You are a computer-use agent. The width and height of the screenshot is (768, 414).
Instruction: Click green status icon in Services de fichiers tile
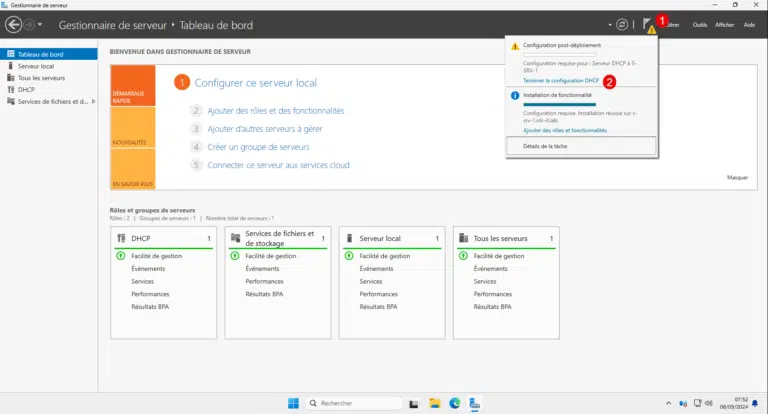(235, 256)
